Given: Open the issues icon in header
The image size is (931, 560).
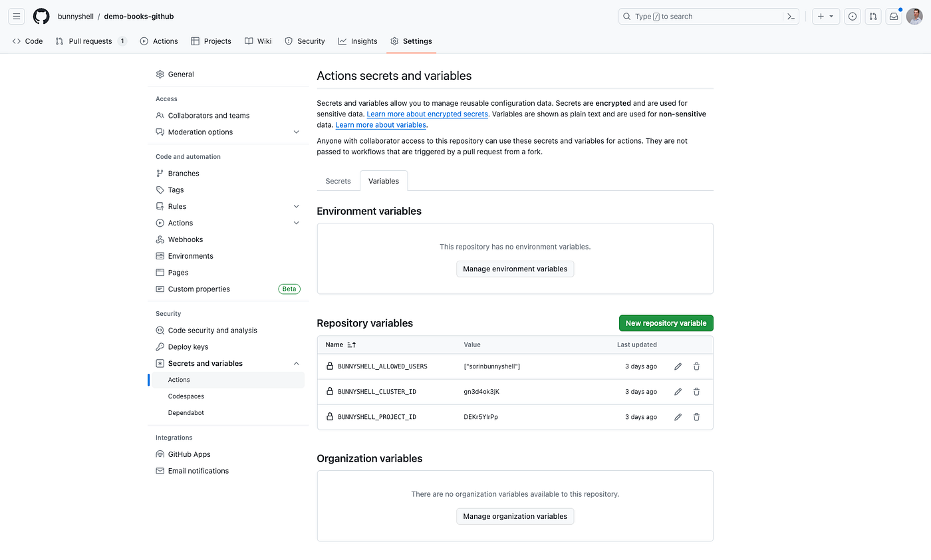Looking at the screenshot, I should coord(852,17).
